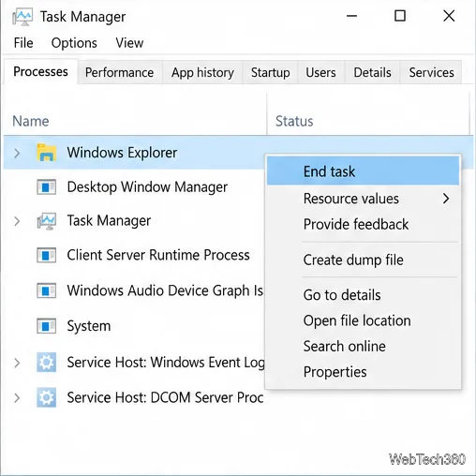Choose Go to details entry
Viewport: 476px width, 476px height.
(x=363, y=295)
